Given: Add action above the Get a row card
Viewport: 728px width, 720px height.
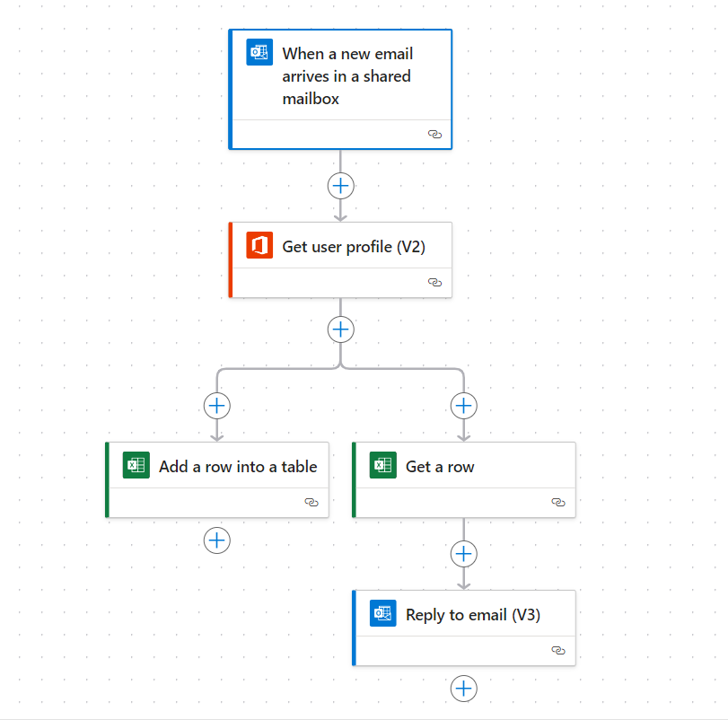Looking at the screenshot, I should [464, 406].
